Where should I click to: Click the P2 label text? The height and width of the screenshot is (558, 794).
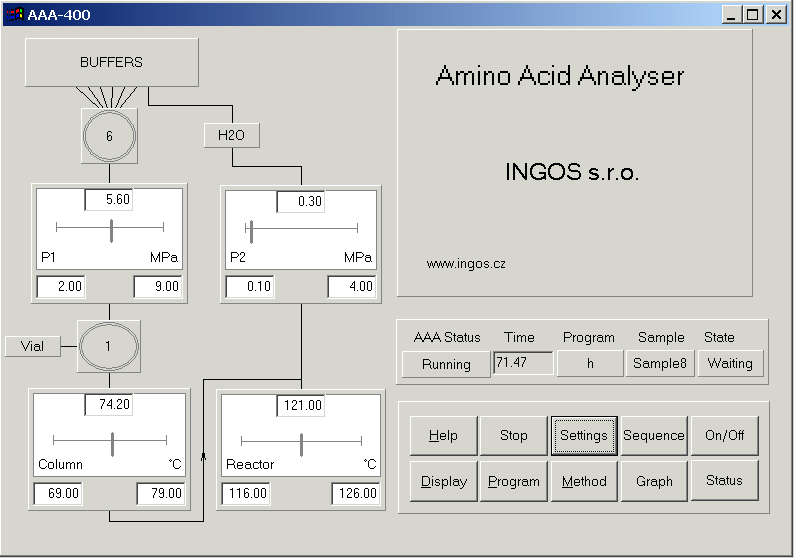pyautogui.click(x=237, y=257)
